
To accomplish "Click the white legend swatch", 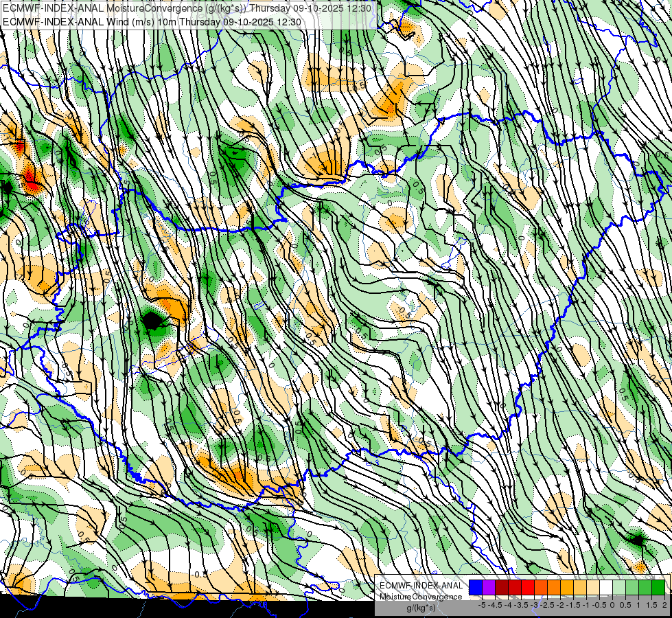I will [x=606, y=587].
